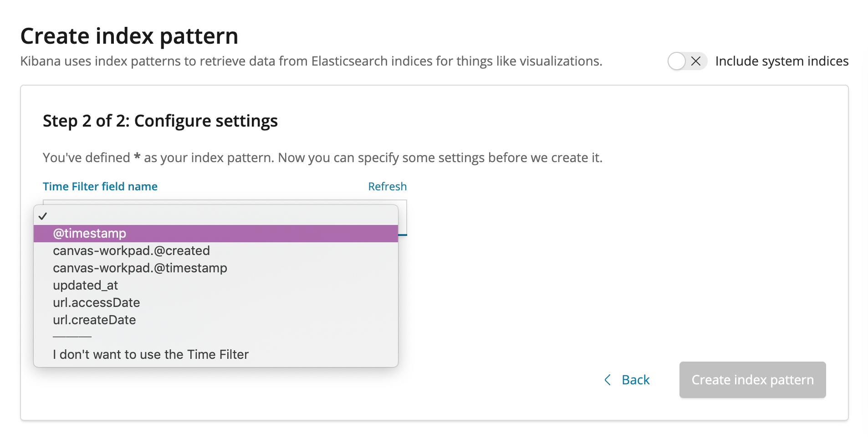Click the Refresh link

pos(387,187)
